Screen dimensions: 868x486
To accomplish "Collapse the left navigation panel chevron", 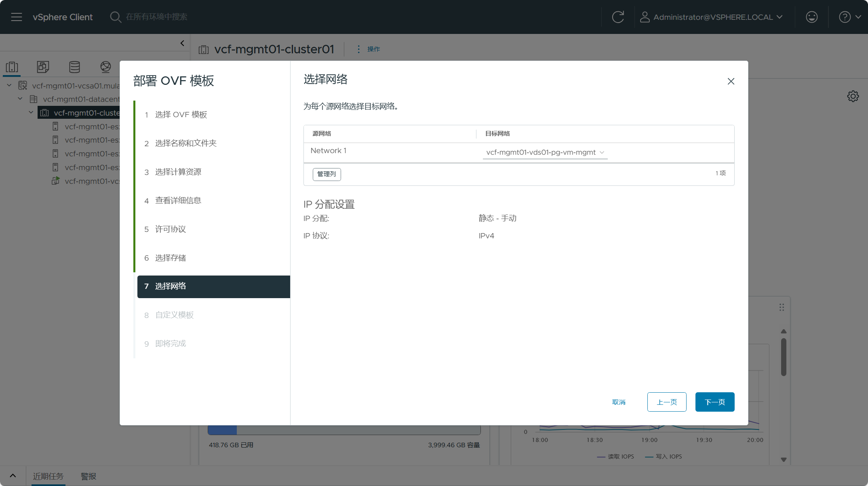I will [182, 43].
